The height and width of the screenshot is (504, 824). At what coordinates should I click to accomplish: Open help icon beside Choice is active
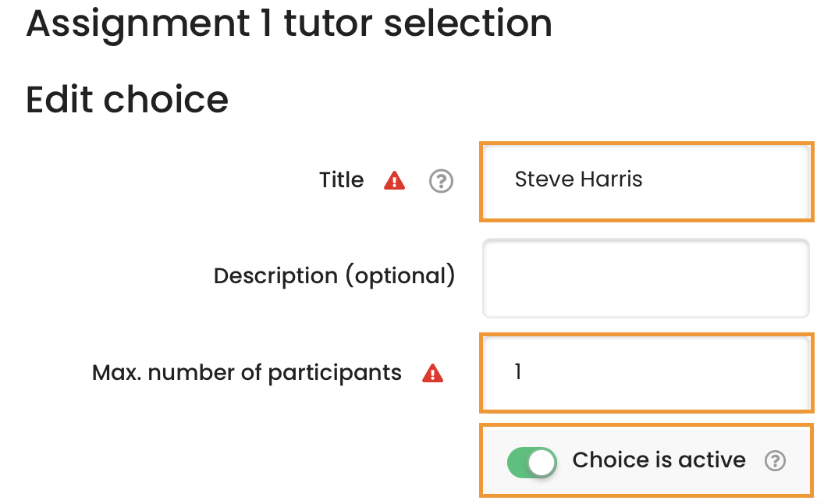click(775, 461)
